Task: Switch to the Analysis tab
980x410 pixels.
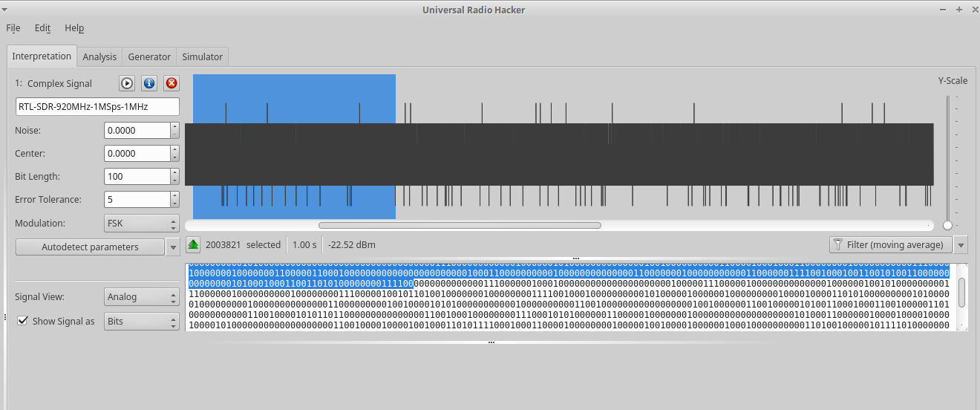Action: tap(99, 56)
